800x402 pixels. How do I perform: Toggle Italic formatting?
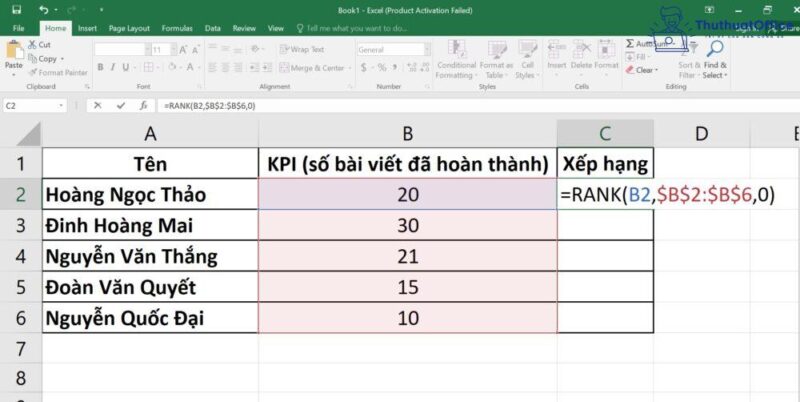click(x=112, y=67)
